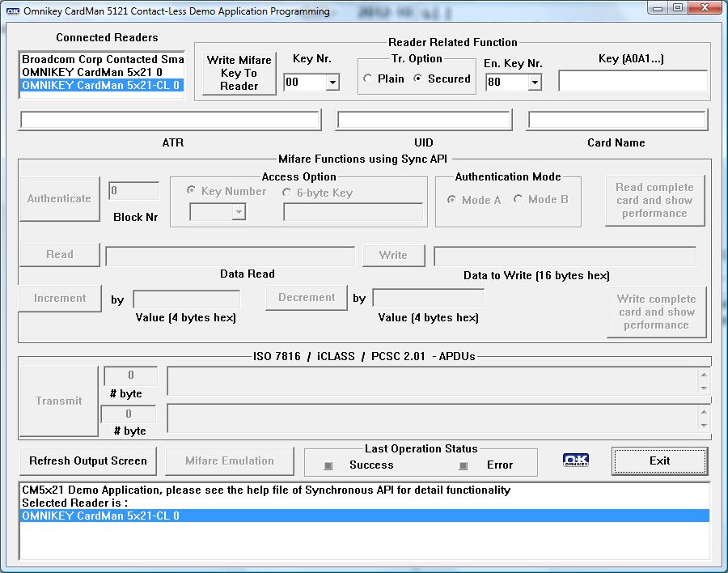
Task: Open the Key Nr. dropdown
Action: [332, 83]
